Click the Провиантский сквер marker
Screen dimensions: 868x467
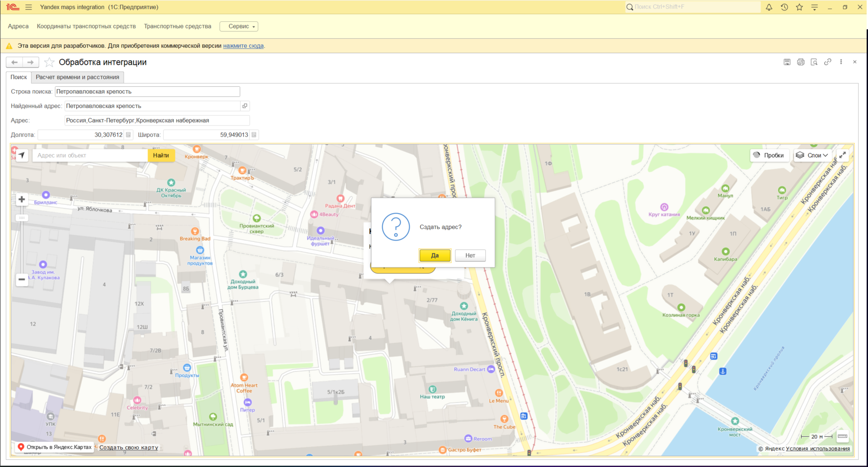(256, 218)
